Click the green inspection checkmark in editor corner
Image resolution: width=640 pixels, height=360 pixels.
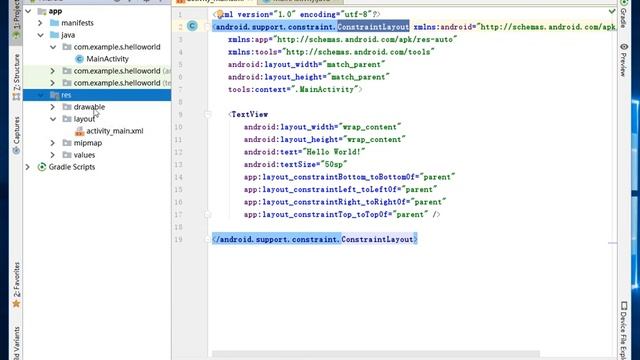coord(611,11)
